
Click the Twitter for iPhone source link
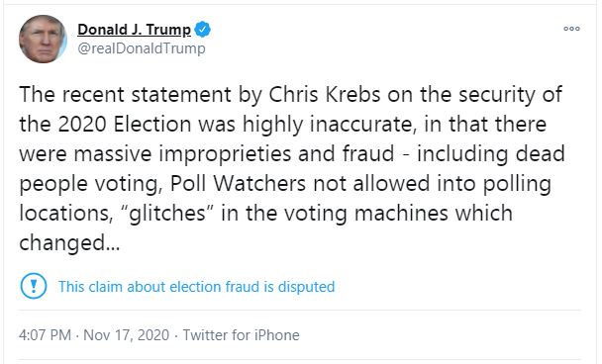242,335
